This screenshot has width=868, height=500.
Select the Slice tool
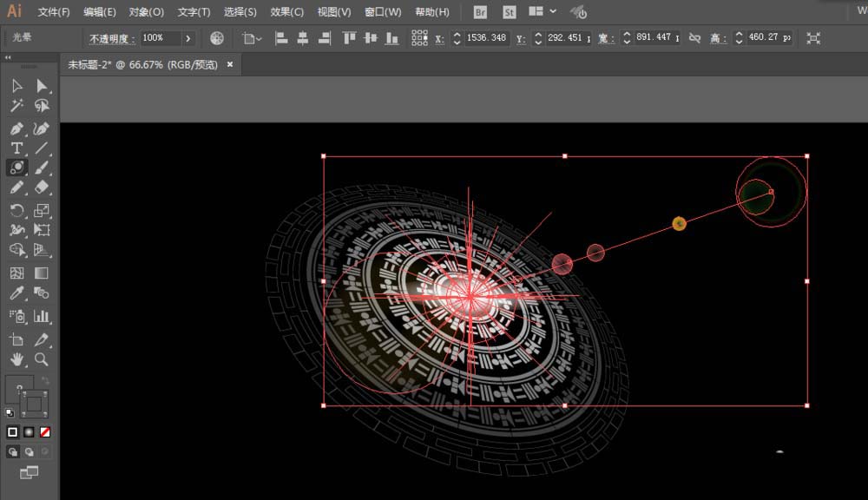pyautogui.click(x=42, y=339)
